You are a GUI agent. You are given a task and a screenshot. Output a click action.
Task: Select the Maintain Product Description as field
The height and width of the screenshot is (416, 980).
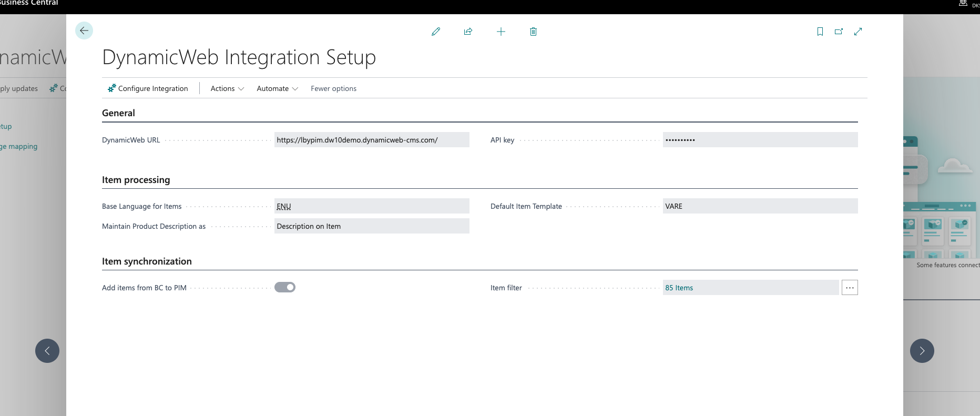pos(371,226)
